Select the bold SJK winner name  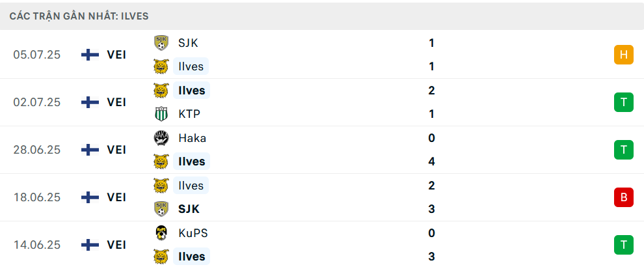(x=189, y=209)
